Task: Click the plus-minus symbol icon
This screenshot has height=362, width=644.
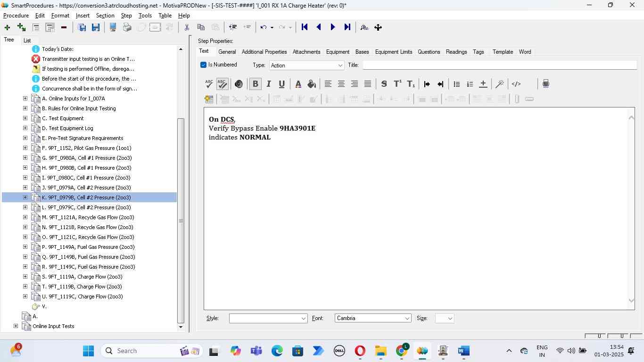Action: point(483,84)
